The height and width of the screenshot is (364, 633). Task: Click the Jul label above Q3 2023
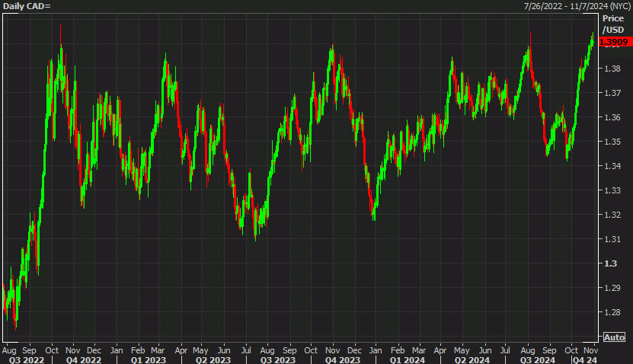tap(246, 350)
